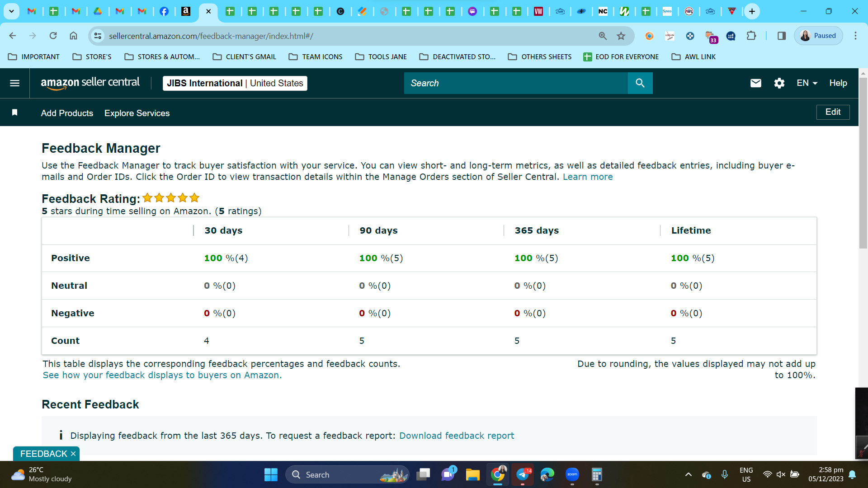
Task: Click the taskbar clock 2:58 pm
Action: click(826, 474)
